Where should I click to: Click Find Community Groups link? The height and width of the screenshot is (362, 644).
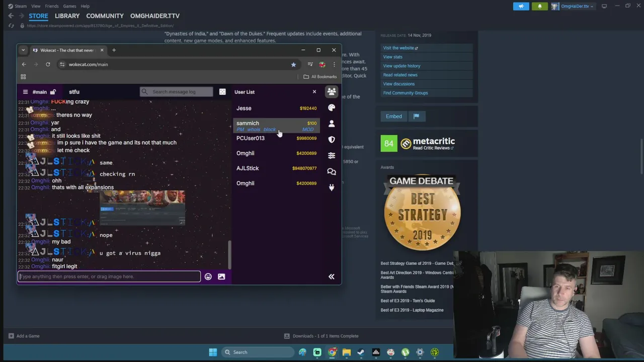pyautogui.click(x=406, y=93)
